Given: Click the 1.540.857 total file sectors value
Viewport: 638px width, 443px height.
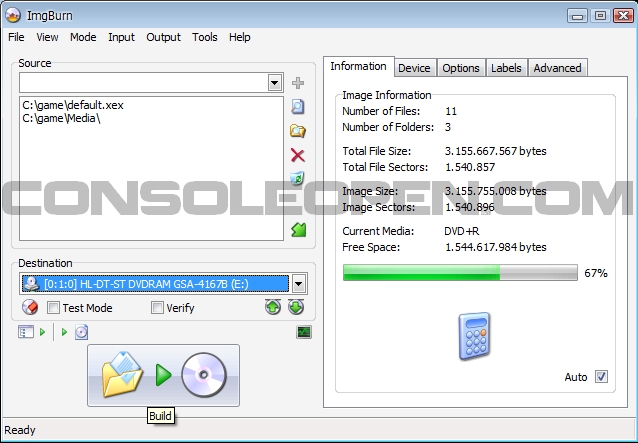Looking at the screenshot, I should pyautogui.click(x=470, y=167).
